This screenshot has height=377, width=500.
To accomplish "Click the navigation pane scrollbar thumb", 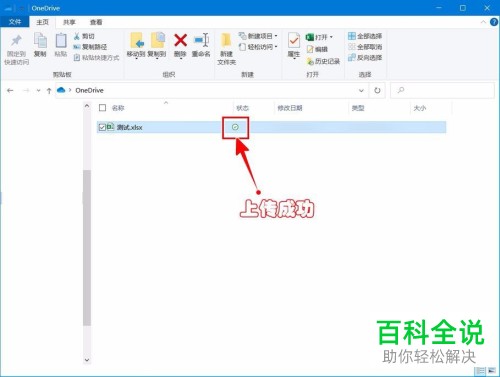I will [87, 247].
